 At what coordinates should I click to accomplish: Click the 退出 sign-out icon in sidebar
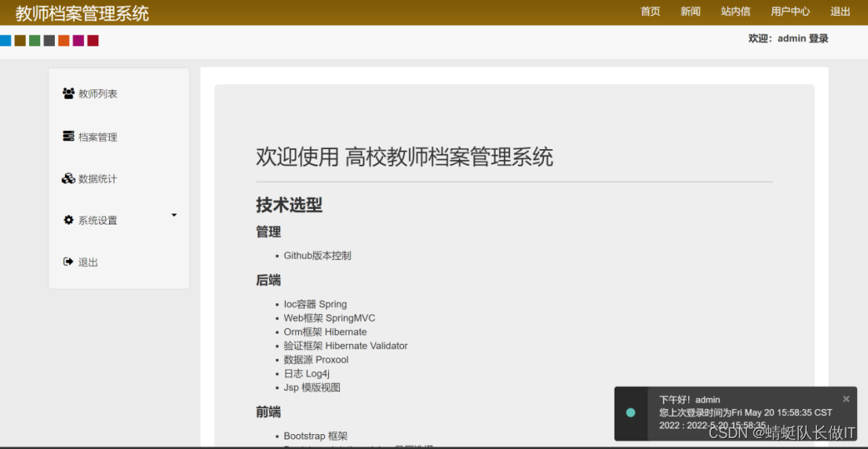tap(68, 262)
